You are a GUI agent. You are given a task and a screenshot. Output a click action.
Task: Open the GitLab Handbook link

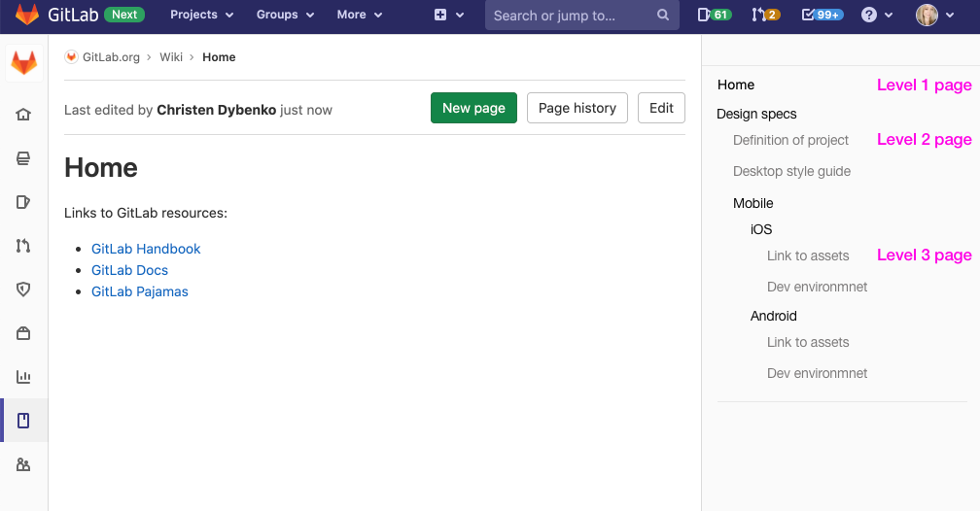[146, 249]
